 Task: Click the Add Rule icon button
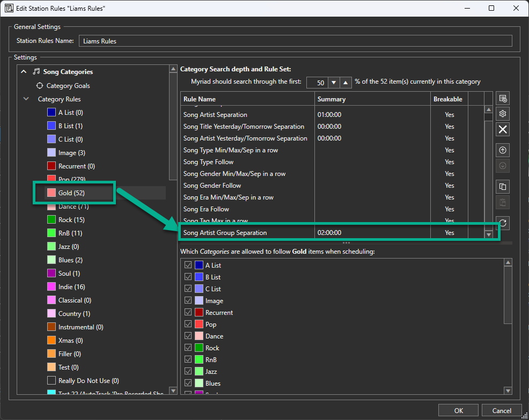[x=503, y=99]
